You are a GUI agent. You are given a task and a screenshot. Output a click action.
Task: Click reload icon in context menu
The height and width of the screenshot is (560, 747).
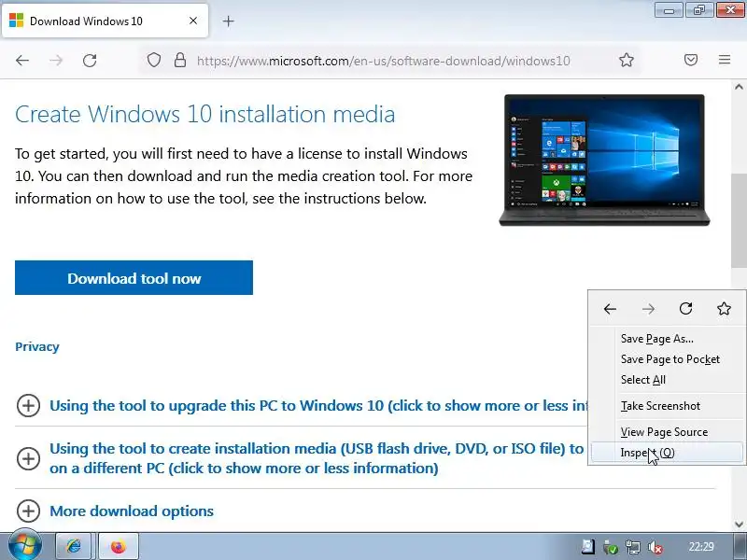tap(685, 309)
